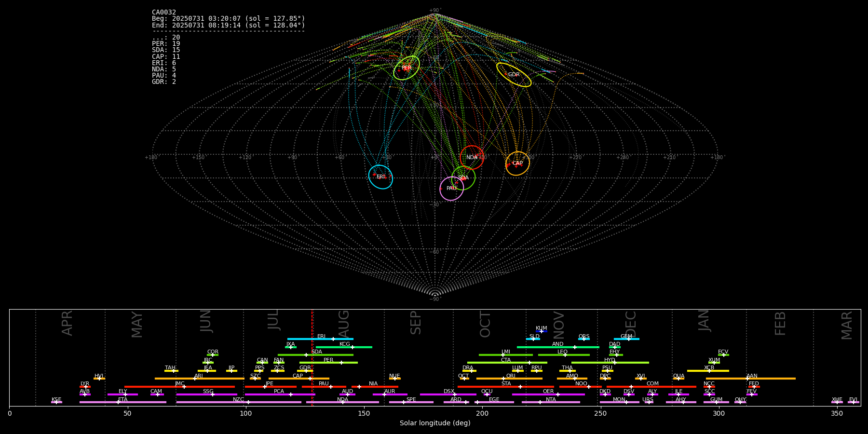Click the pink ETA bar in timeline
The width and height of the screenshot is (868, 434).
tap(123, 402)
